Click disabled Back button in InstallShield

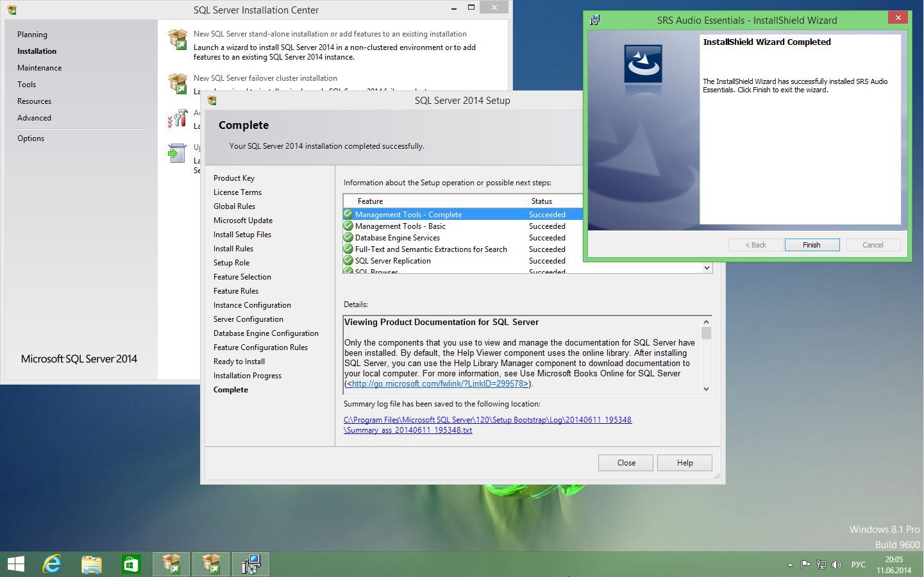click(x=755, y=245)
